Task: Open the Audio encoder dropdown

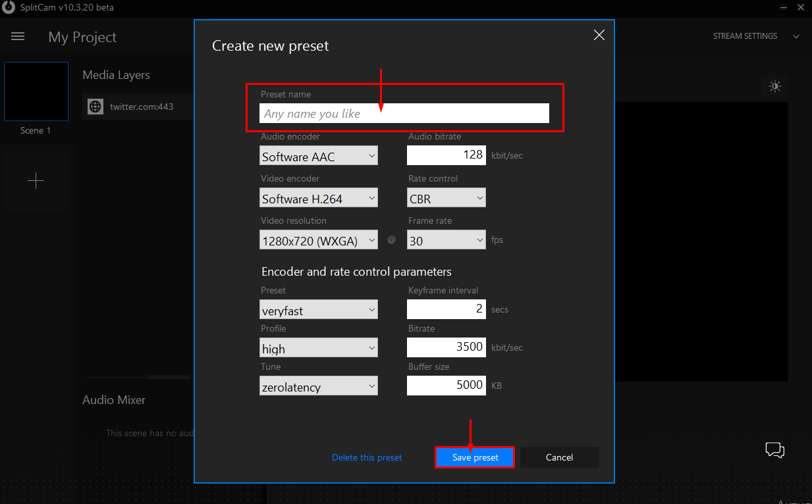Action: (x=318, y=155)
